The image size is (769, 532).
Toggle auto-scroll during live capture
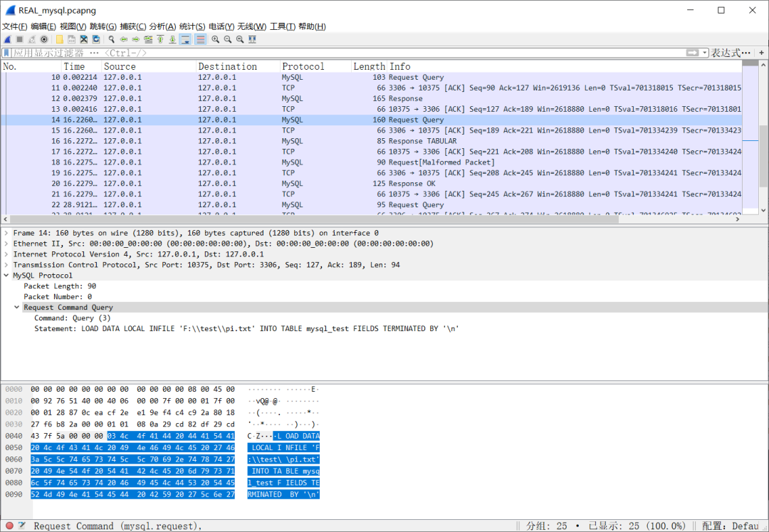(185, 39)
